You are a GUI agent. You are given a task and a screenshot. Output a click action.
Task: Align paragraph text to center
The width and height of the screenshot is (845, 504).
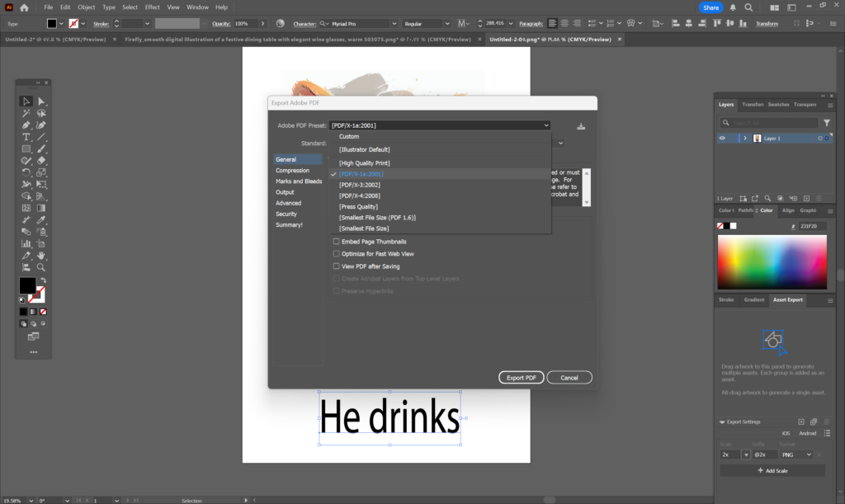(564, 24)
